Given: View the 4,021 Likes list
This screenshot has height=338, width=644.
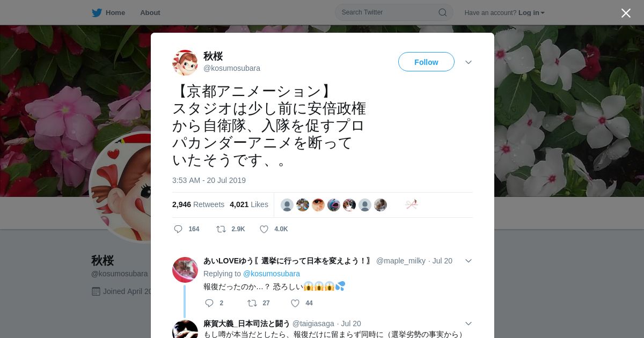Looking at the screenshot, I should coord(249,204).
